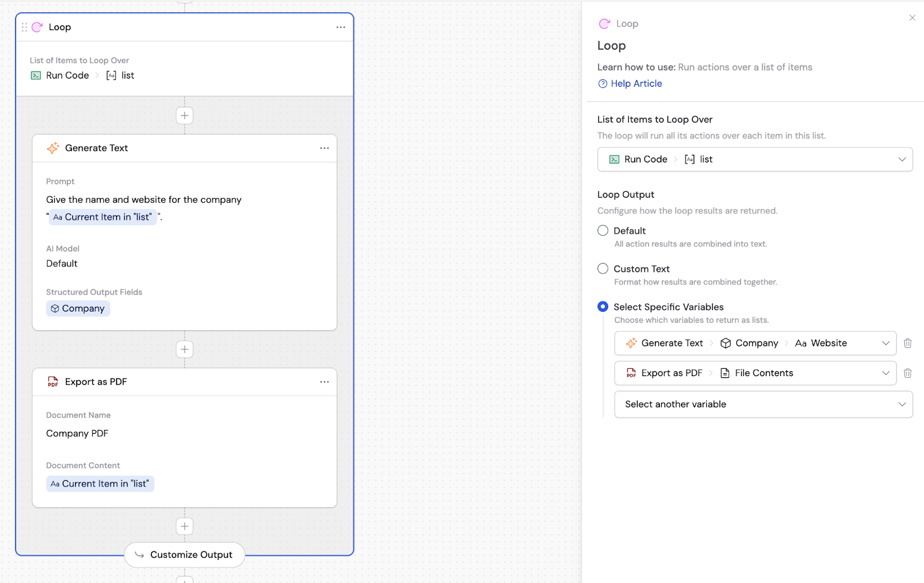Screen dimensions: 924x583
Task: Click the Help Article question mark icon
Action: point(603,84)
